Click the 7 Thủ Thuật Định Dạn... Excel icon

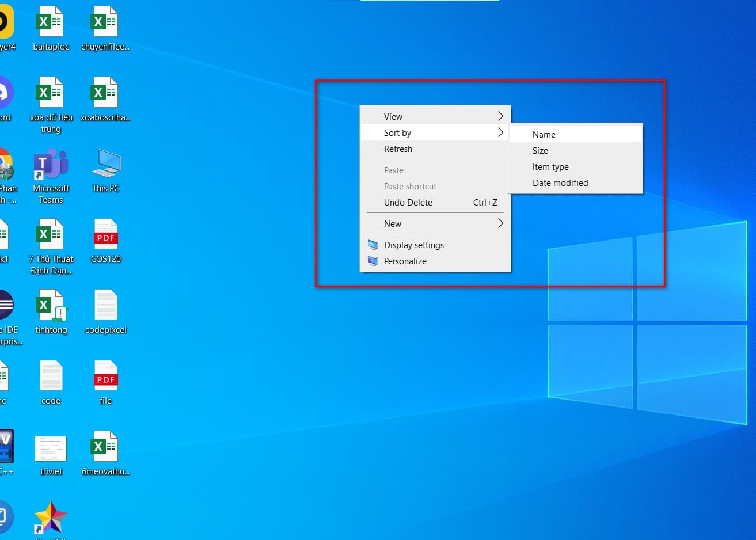[x=51, y=234]
